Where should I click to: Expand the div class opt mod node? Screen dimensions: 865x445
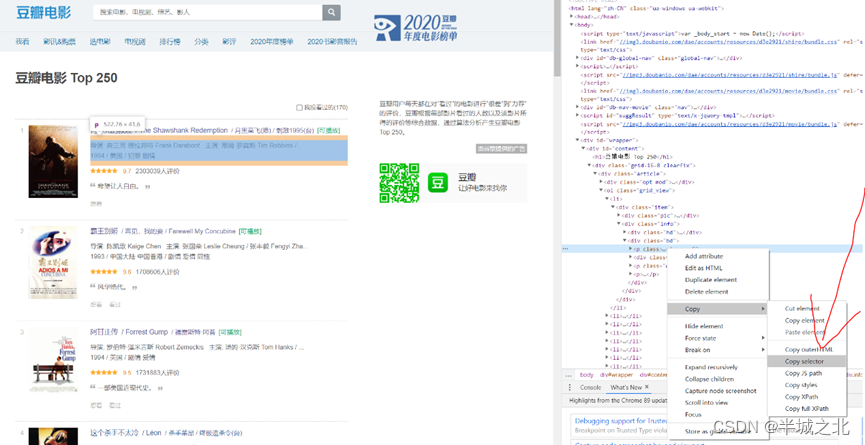point(601,182)
